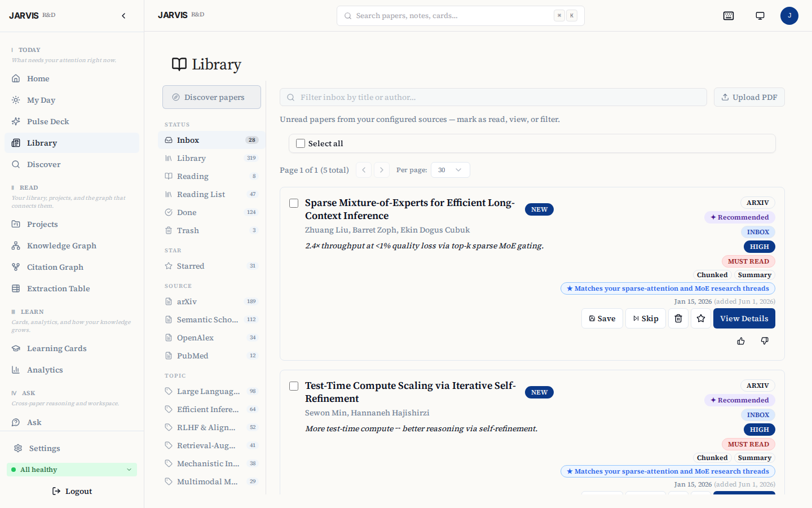This screenshot has width=812, height=508.
Task: Open the Ask chat icon entry
Action: pyautogui.click(x=72, y=422)
